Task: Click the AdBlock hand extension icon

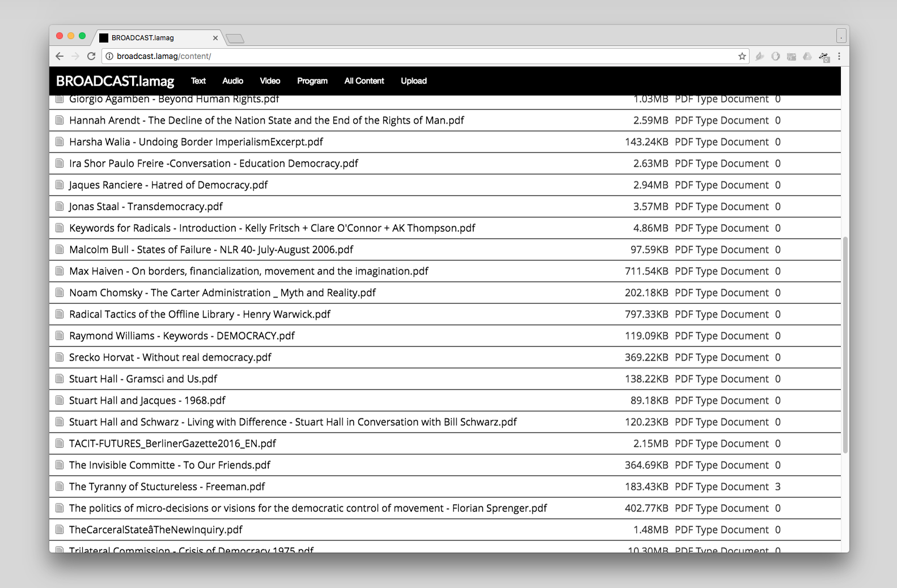Action: 776,56
